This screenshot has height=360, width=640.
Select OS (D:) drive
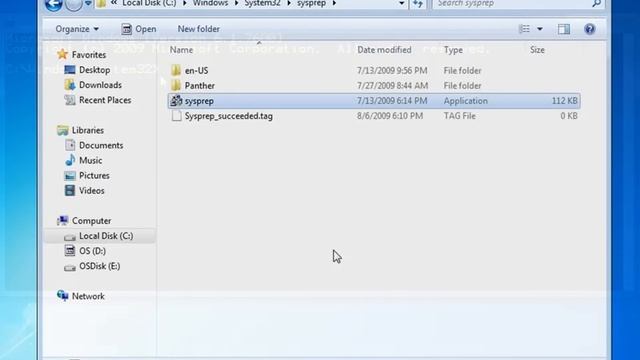[x=92, y=251]
